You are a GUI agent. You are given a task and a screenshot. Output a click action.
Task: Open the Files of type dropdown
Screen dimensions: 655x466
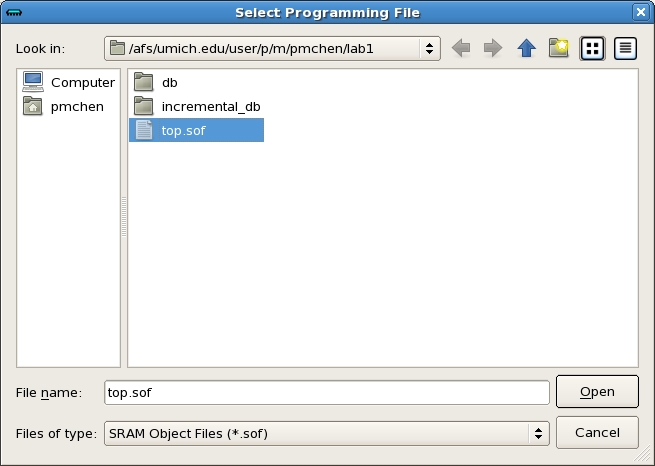[x=327, y=433]
